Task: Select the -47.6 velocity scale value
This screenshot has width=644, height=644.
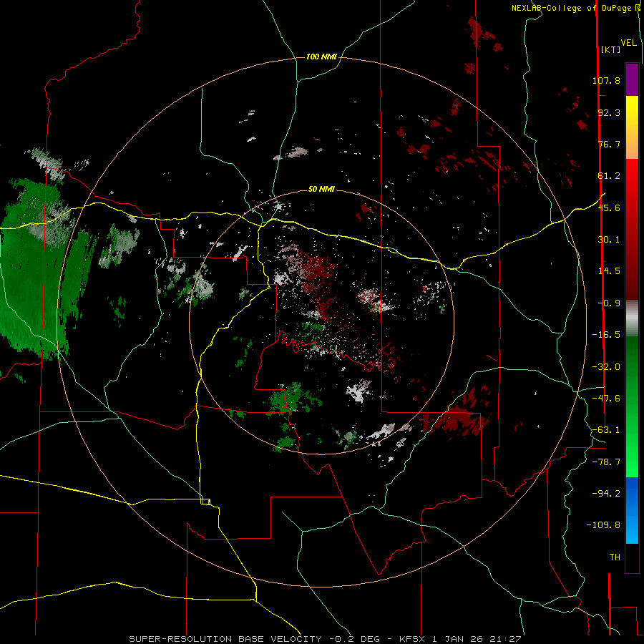Action: click(x=606, y=399)
